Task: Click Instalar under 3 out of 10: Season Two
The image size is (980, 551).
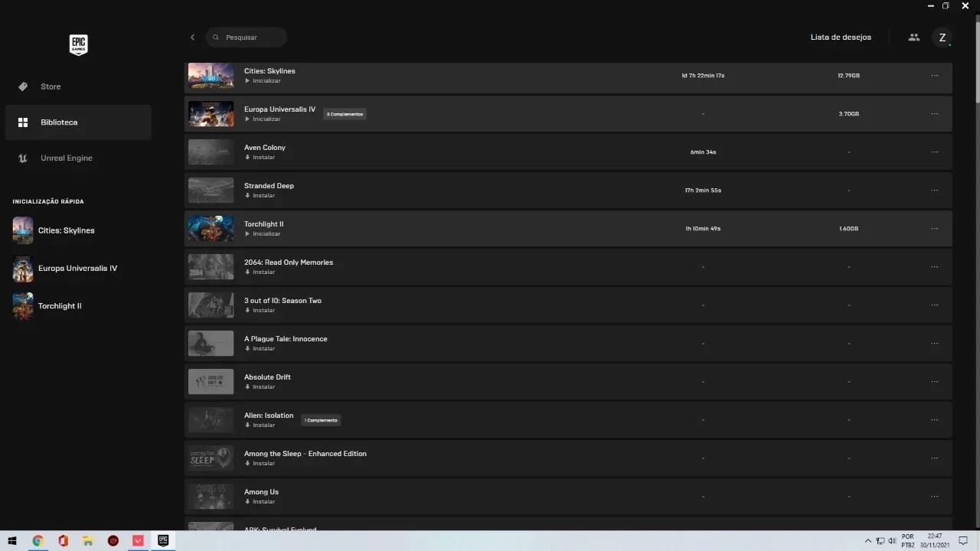Action: click(260, 311)
